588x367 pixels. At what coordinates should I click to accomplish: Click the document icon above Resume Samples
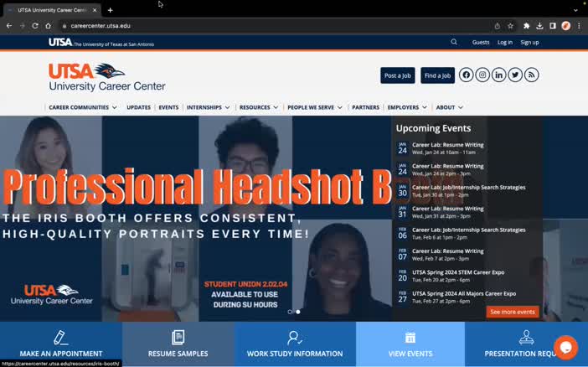[x=178, y=338]
